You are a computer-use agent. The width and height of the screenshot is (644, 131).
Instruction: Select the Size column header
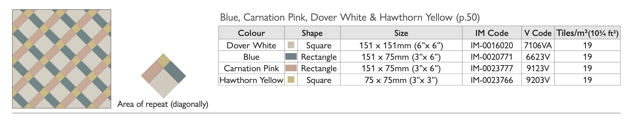(x=401, y=33)
